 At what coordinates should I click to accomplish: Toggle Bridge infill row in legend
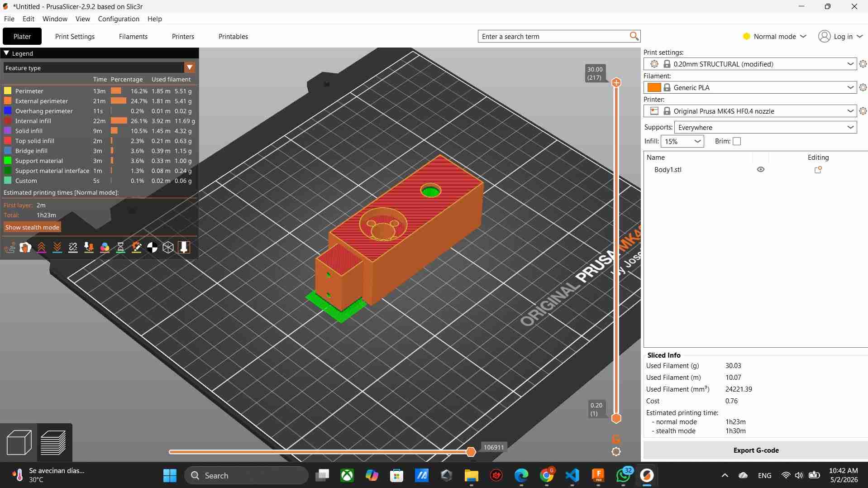click(x=99, y=151)
